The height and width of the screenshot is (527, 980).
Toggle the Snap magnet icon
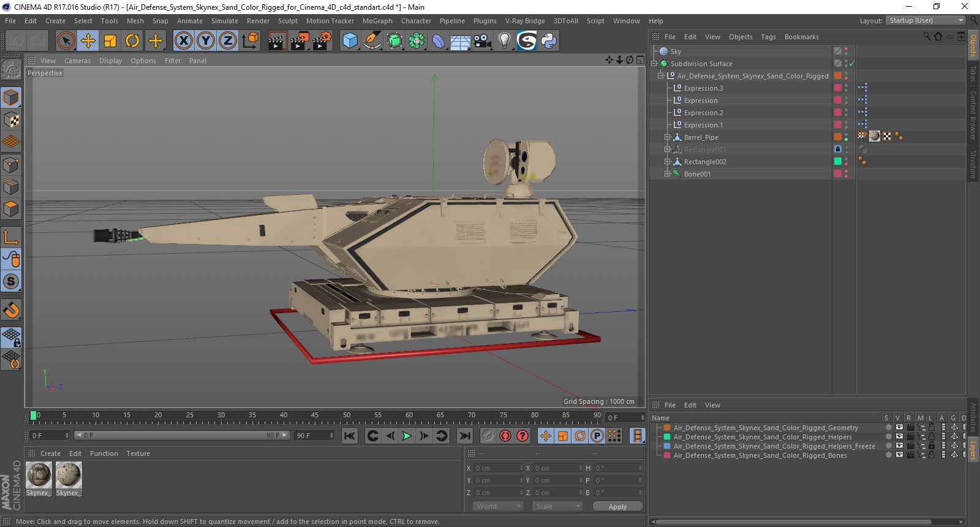coord(11,310)
